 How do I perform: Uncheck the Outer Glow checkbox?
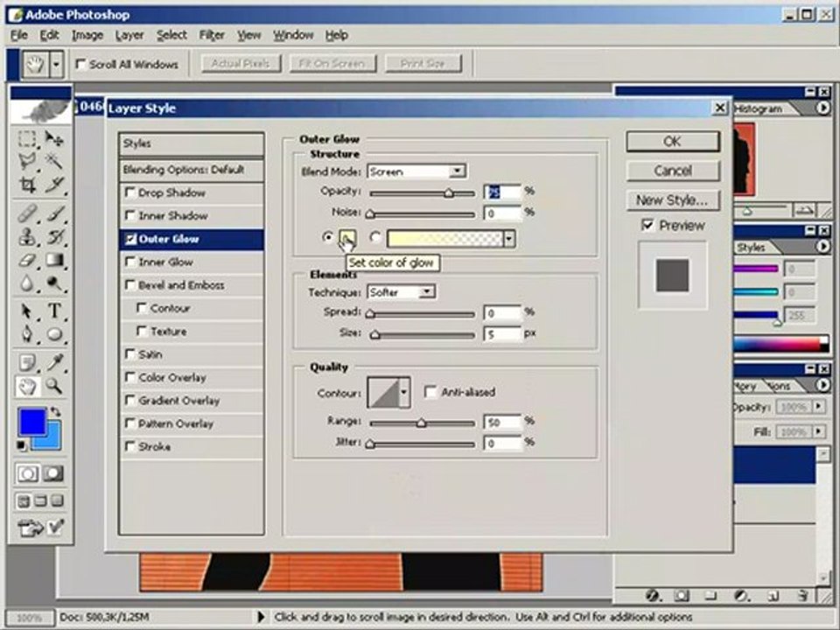(x=130, y=239)
